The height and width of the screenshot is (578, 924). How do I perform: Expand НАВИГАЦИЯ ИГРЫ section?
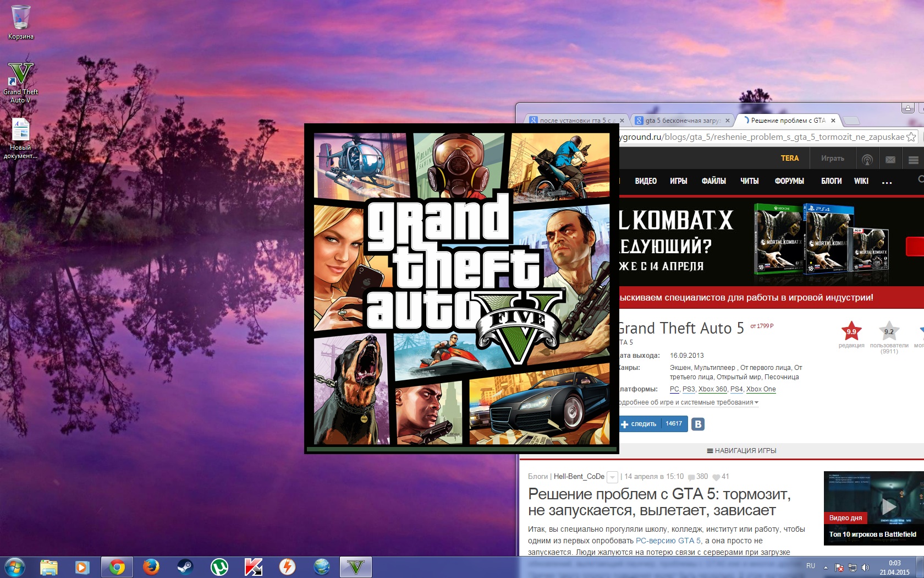(741, 451)
